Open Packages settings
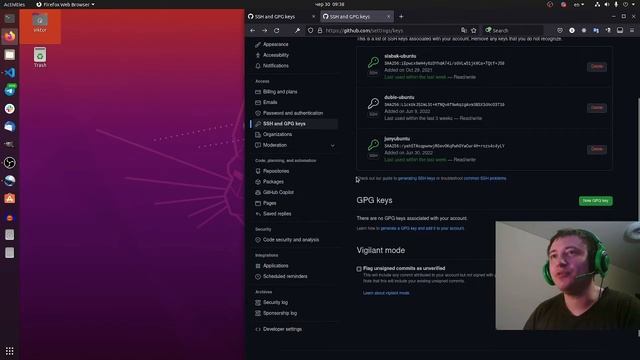Viewport: 640px width, 360px height. [273, 182]
